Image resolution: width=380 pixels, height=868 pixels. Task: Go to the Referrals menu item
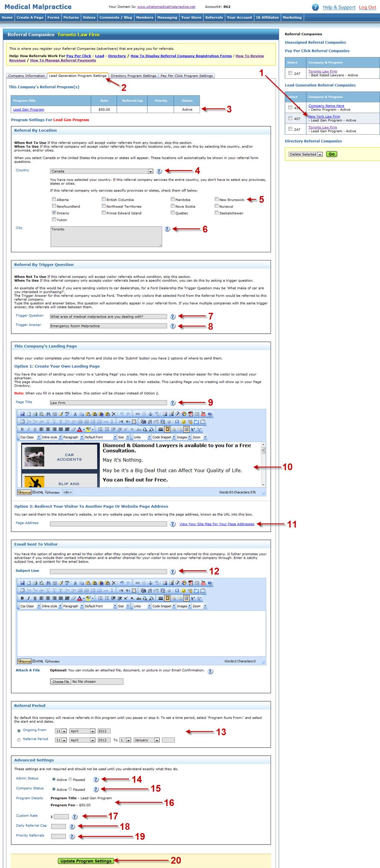coord(214,17)
